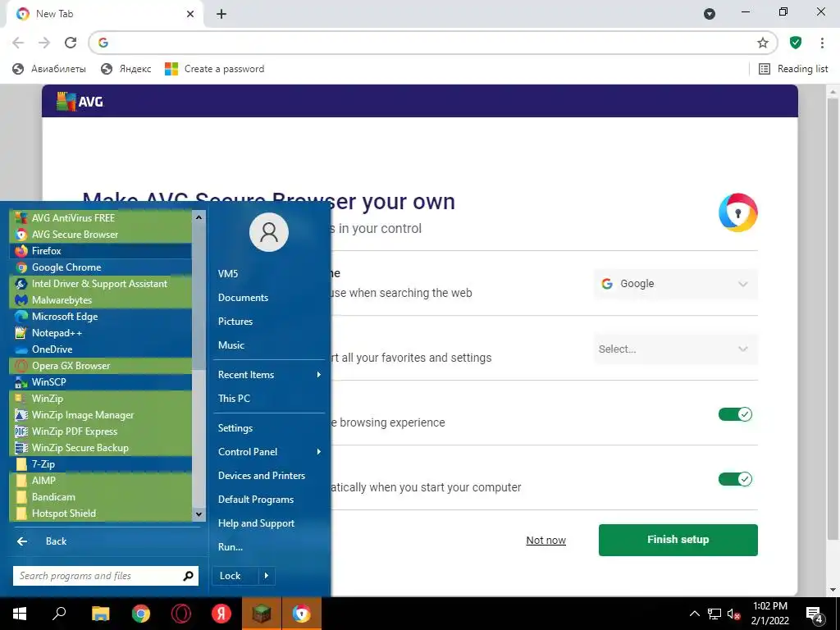Screen dimensions: 840x630
Task: Show hidden system tray icons
Action: pos(694,614)
